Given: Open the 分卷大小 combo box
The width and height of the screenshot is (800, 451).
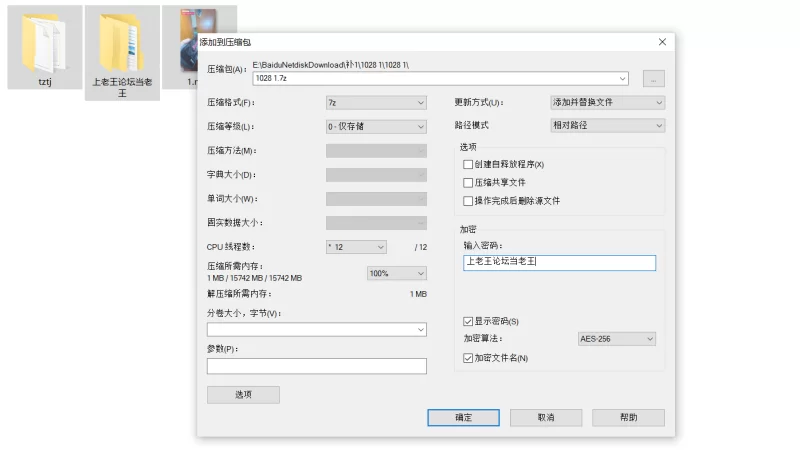Looking at the screenshot, I should [316, 330].
